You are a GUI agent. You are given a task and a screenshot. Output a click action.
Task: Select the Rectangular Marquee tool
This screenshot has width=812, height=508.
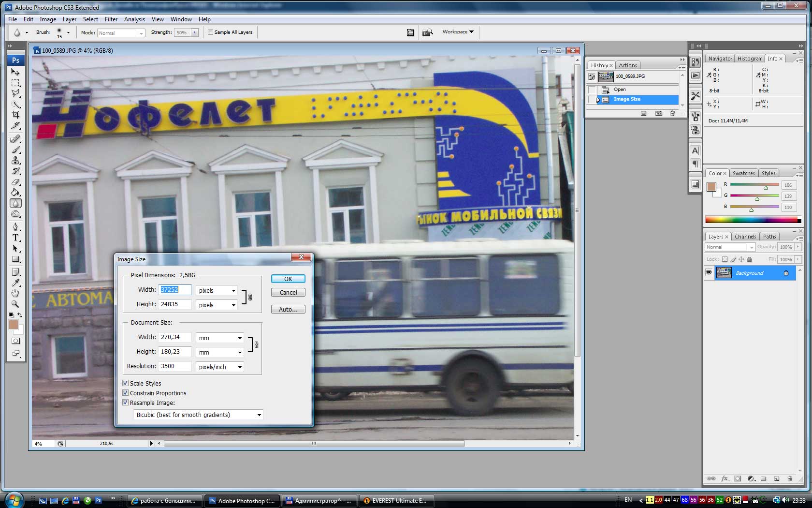coord(15,83)
